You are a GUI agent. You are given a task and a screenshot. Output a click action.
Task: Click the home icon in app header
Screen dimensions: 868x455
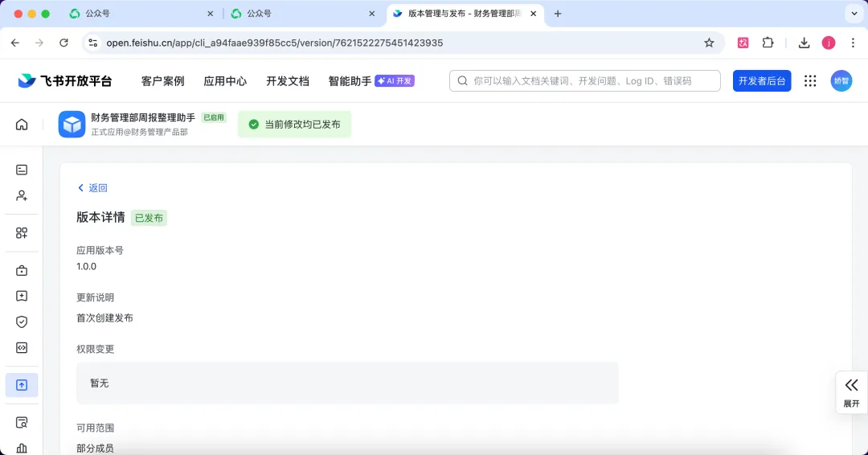click(x=22, y=124)
